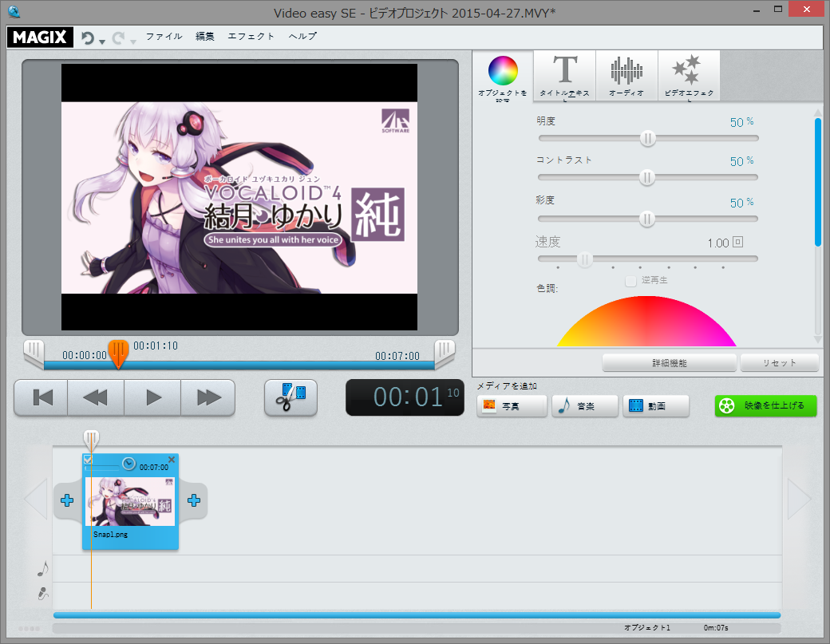Click the effects panel scroll down arrow
Screen dimensions: 830x644
[x=818, y=339]
